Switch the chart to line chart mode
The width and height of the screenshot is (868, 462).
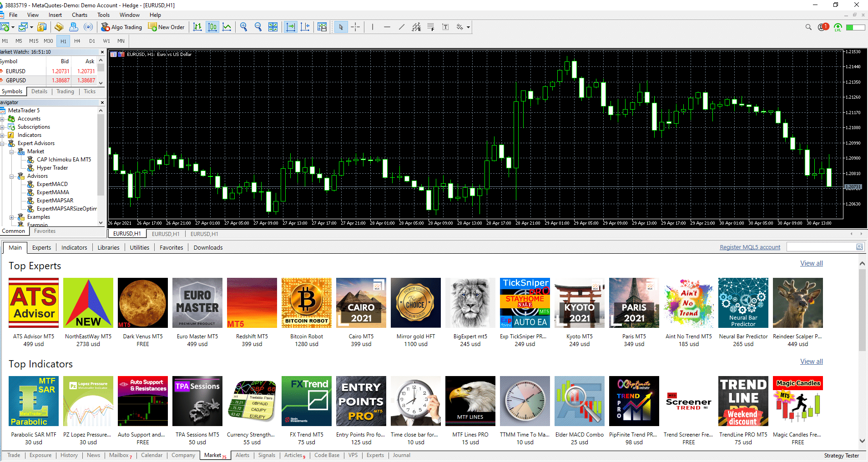click(227, 27)
